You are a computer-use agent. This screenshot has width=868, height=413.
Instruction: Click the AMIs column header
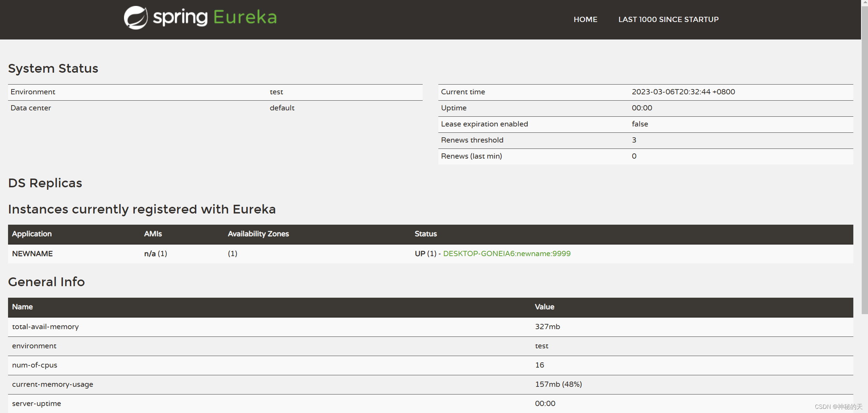[153, 234]
